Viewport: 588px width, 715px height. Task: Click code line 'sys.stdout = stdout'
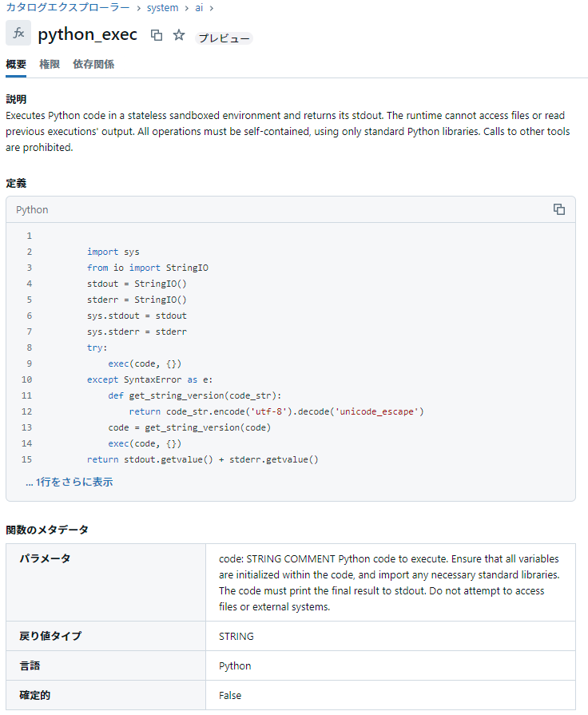pyautogui.click(x=137, y=316)
